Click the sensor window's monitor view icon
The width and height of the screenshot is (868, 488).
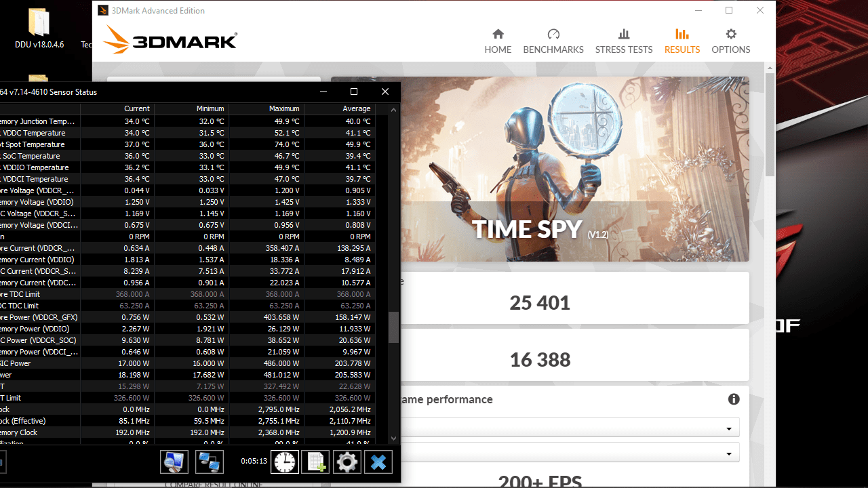[x=174, y=462]
